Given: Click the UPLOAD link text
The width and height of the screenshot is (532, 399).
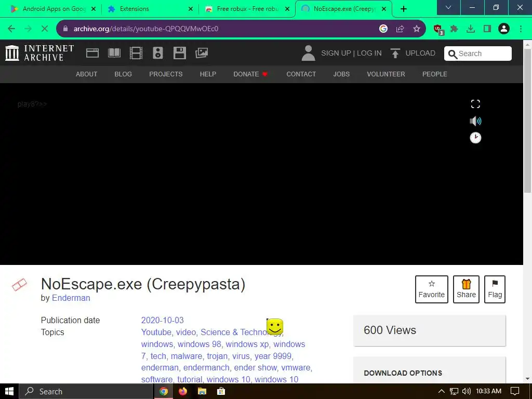Looking at the screenshot, I should pyautogui.click(x=420, y=54).
